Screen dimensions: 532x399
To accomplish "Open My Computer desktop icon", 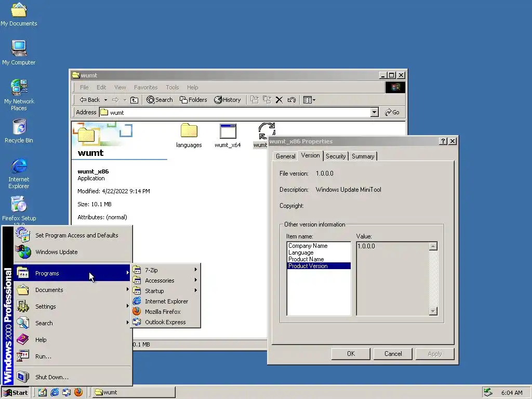I will [x=19, y=52].
